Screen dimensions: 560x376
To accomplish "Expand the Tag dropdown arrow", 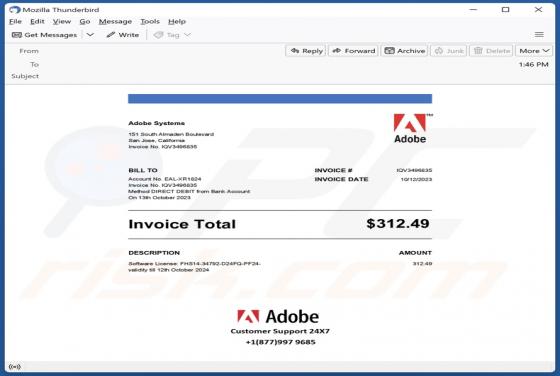I will click(188, 35).
